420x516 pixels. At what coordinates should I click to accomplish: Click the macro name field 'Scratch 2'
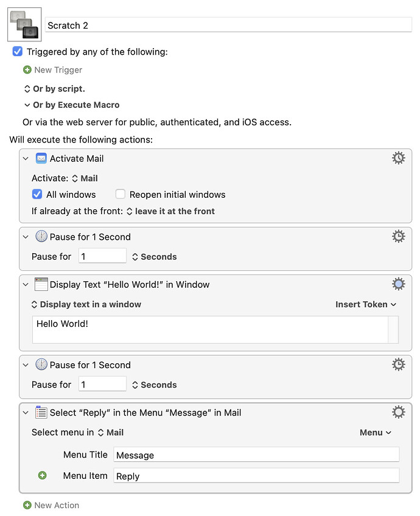(x=228, y=25)
